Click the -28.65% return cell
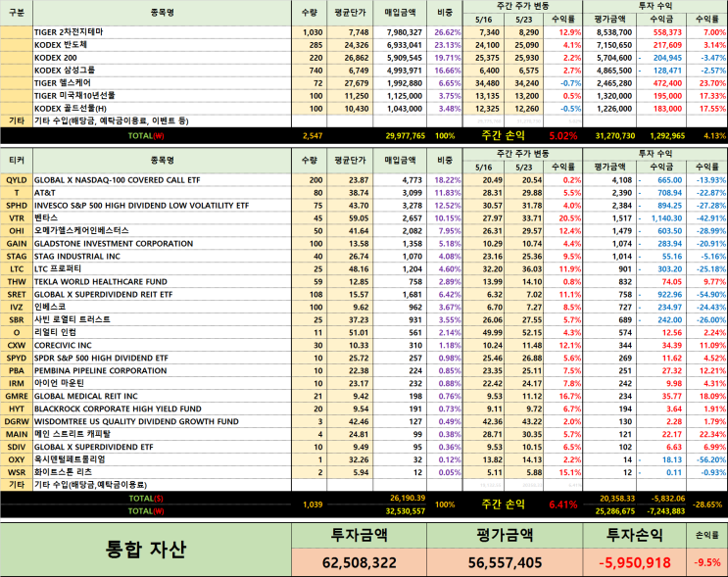 [x=707, y=505]
